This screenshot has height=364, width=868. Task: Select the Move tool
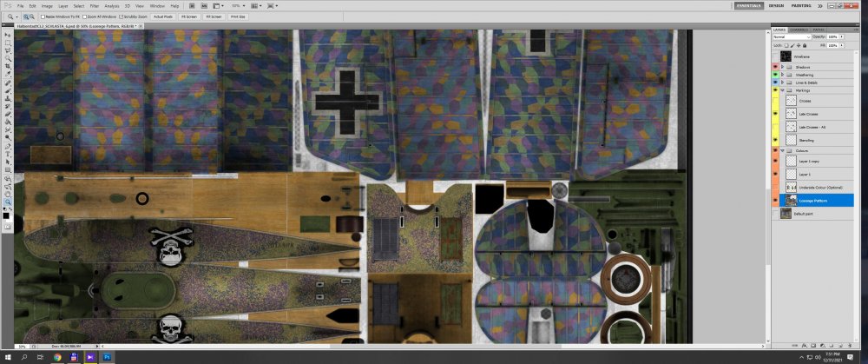tap(8, 35)
